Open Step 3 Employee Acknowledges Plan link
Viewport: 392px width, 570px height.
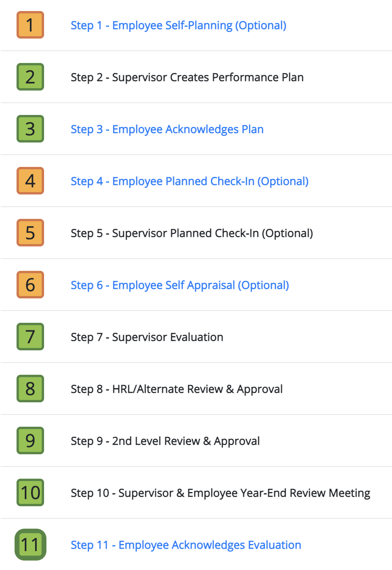(167, 130)
